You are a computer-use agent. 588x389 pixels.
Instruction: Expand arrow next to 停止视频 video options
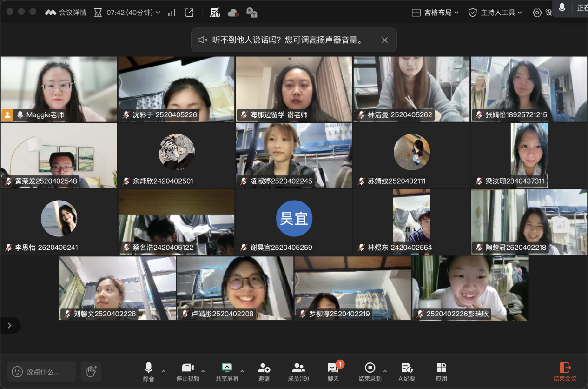click(x=203, y=371)
